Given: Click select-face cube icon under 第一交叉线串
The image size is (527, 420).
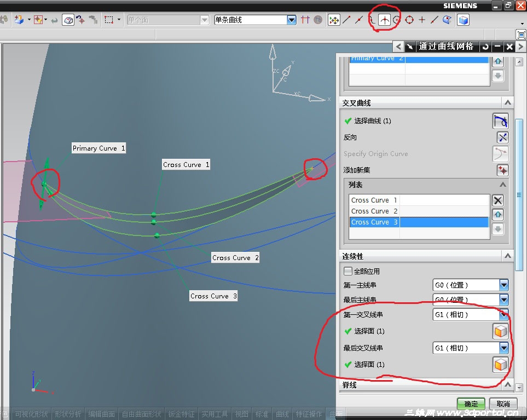Looking at the screenshot, I should 500,331.
